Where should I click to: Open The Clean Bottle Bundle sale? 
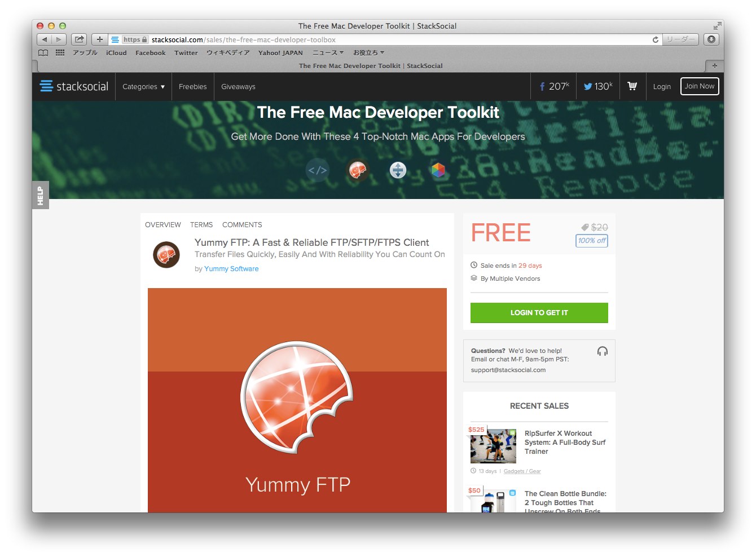(565, 501)
